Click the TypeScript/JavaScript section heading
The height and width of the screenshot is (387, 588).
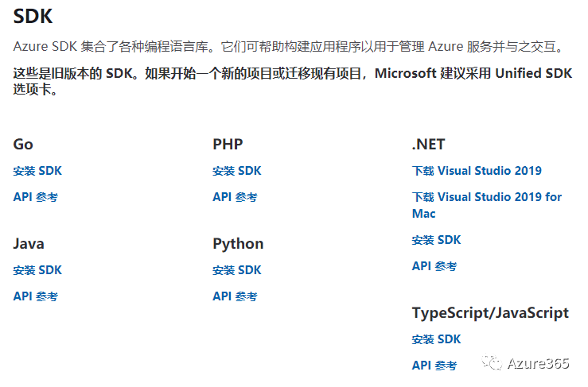click(490, 313)
